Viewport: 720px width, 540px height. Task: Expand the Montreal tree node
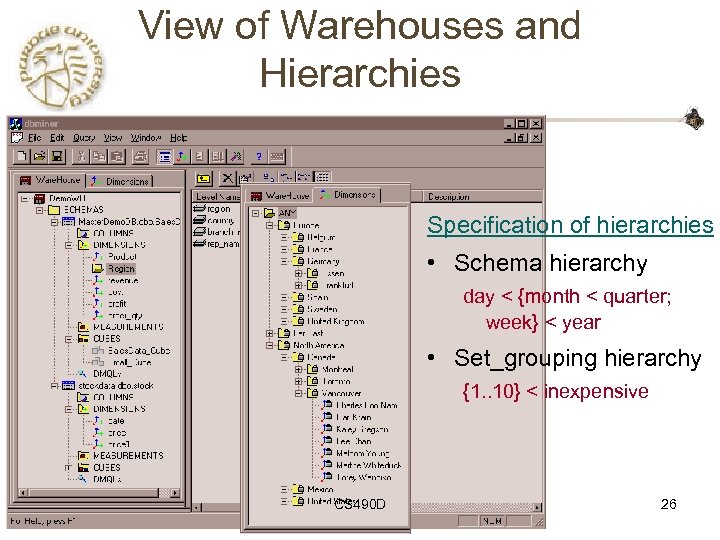(x=298, y=369)
